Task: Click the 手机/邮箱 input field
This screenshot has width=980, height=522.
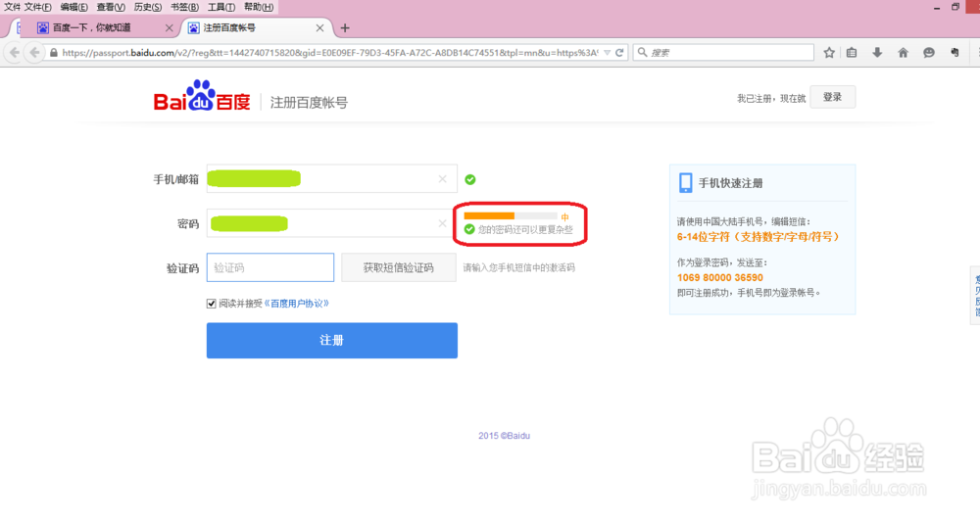Action: pos(332,179)
